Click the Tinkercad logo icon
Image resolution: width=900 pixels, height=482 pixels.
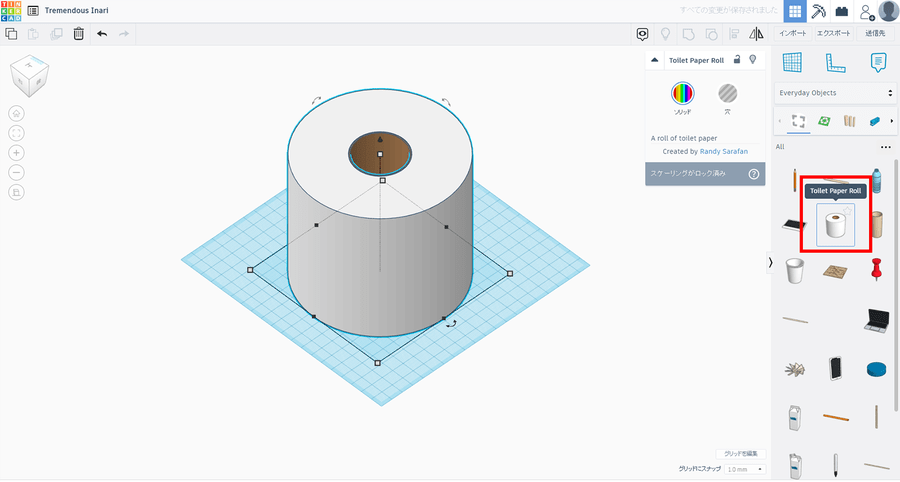point(12,10)
